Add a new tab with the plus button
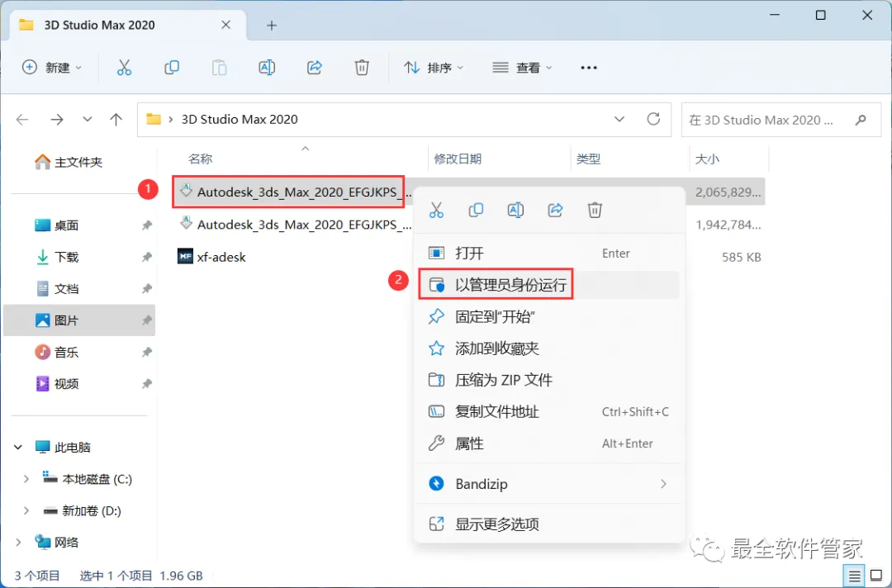This screenshot has height=588, width=892. (272, 25)
